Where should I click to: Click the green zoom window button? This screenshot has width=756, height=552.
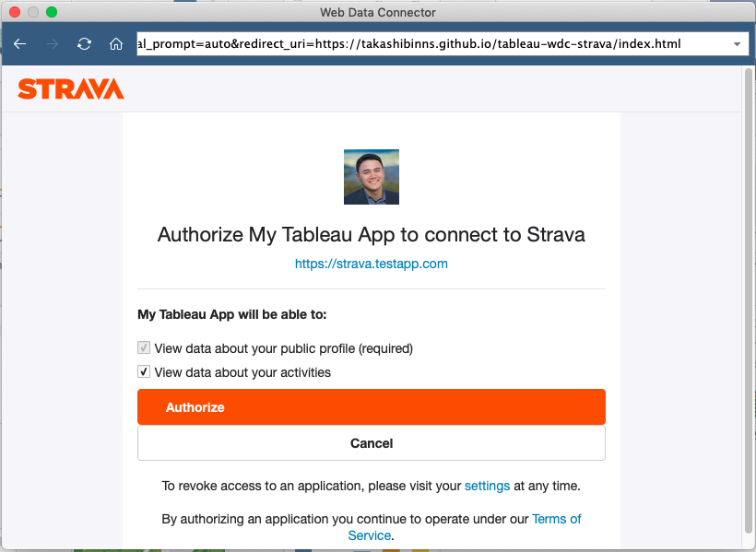click(x=52, y=12)
